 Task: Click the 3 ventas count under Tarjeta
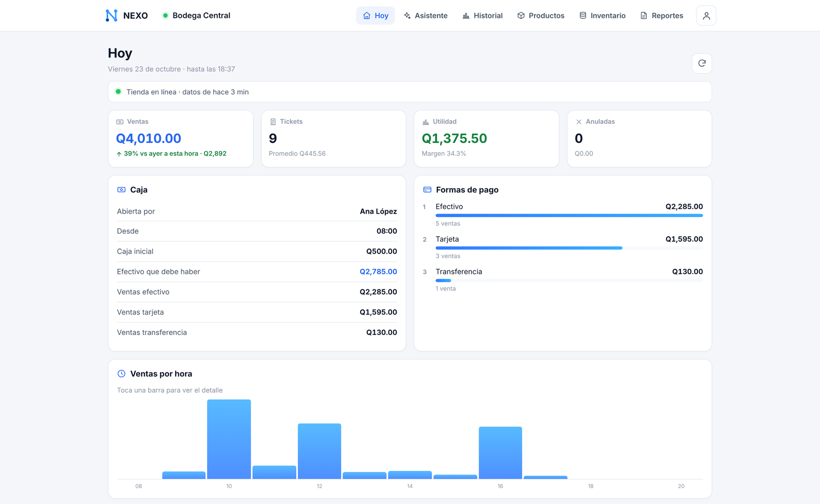tap(448, 256)
